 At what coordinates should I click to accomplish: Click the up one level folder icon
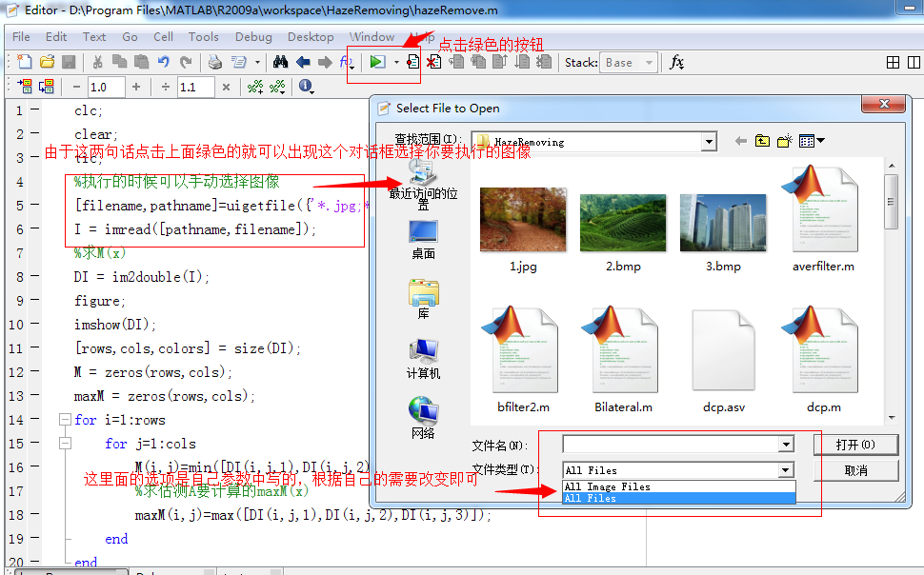tap(762, 141)
